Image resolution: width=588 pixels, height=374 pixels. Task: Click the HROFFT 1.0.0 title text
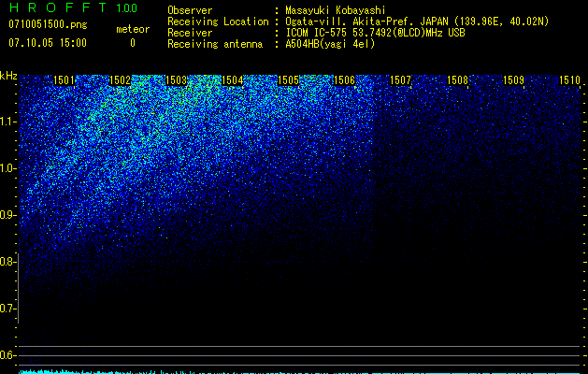tap(73, 7)
